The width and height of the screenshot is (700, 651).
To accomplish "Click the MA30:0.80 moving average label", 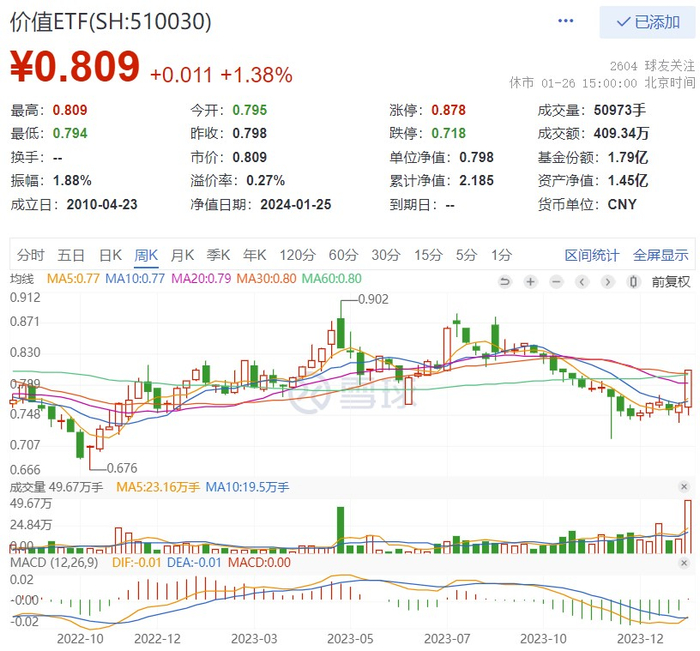I will [x=267, y=279].
